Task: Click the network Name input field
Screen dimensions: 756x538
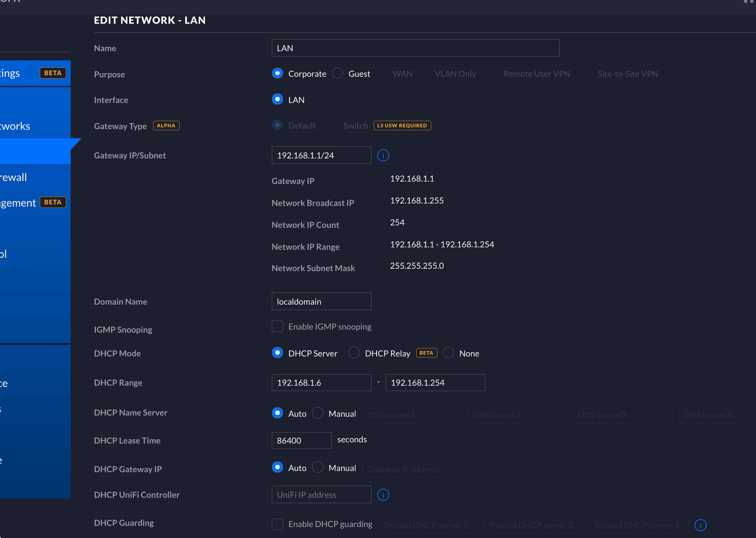Action: click(415, 48)
